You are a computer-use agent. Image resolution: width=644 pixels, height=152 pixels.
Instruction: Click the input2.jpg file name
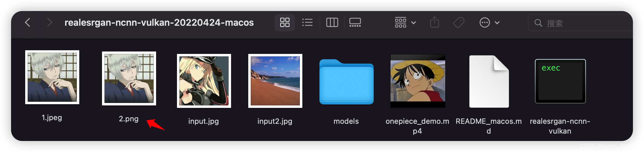click(275, 121)
